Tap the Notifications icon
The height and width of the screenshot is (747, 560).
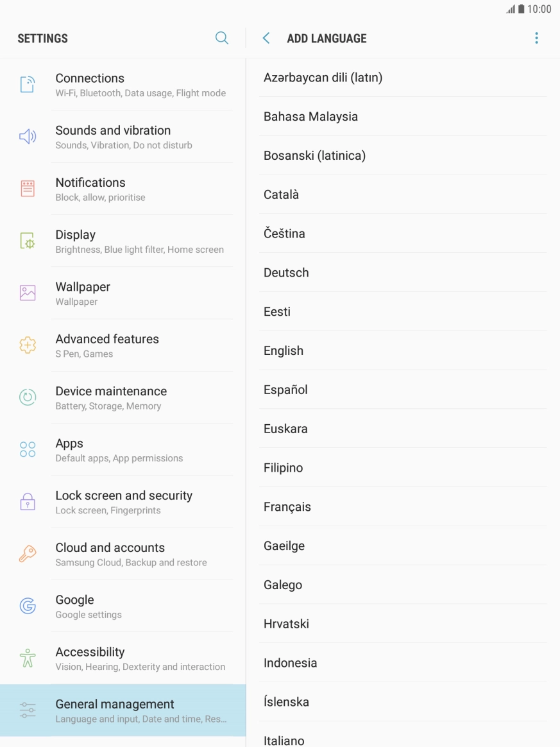[x=28, y=189]
